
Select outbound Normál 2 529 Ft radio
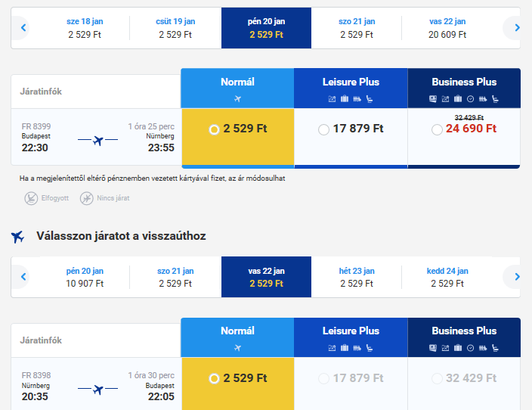(214, 129)
